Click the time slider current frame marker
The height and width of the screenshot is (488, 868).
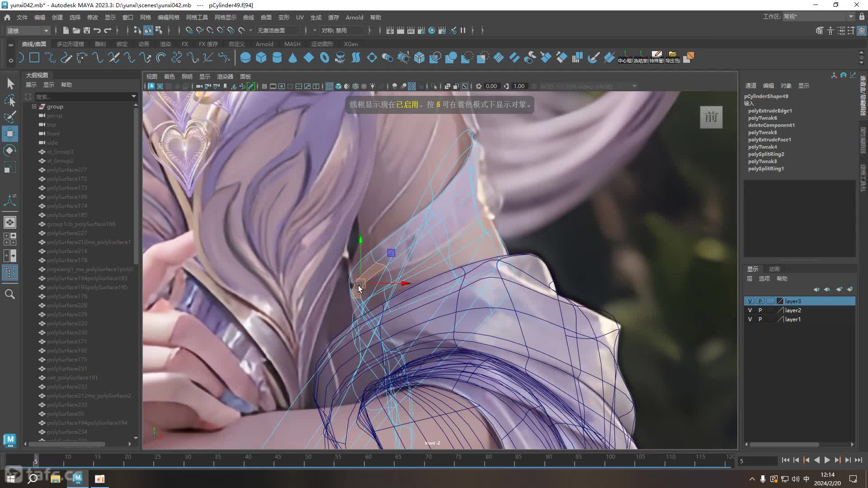[36, 460]
